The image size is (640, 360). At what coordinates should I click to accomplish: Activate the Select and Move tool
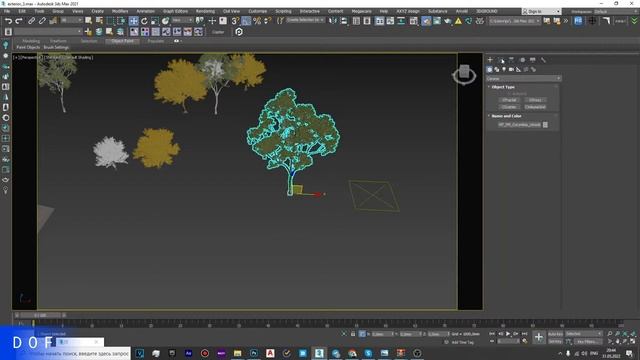(x=133, y=20)
